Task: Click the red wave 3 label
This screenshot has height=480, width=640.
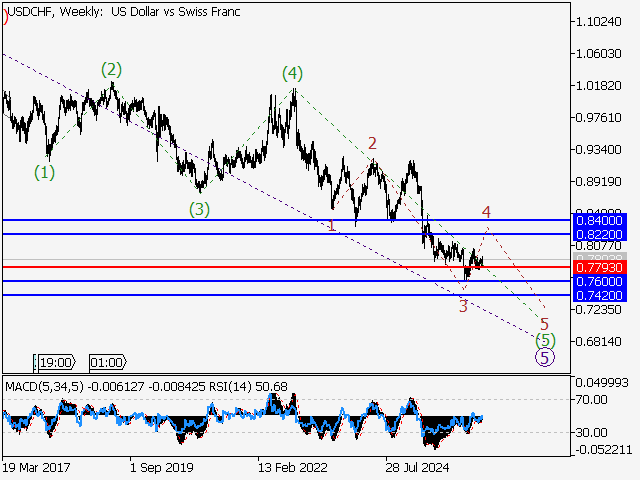Action: 463,306
